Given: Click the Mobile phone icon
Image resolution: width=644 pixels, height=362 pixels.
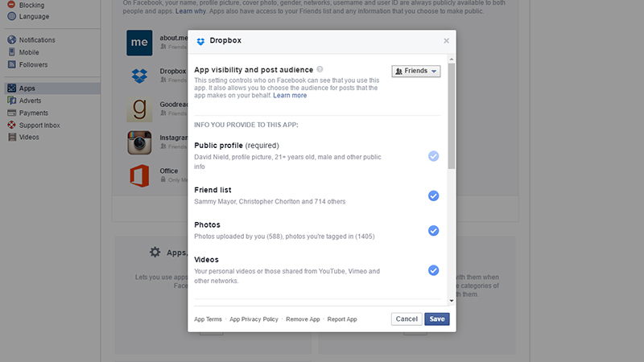Looking at the screenshot, I should (x=11, y=51).
